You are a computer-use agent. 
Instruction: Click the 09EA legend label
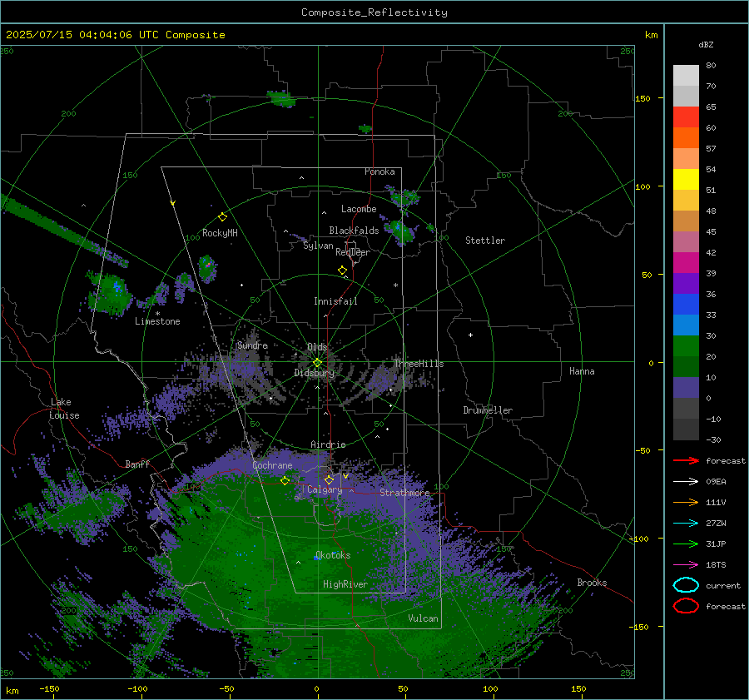click(x=716, y=482)
